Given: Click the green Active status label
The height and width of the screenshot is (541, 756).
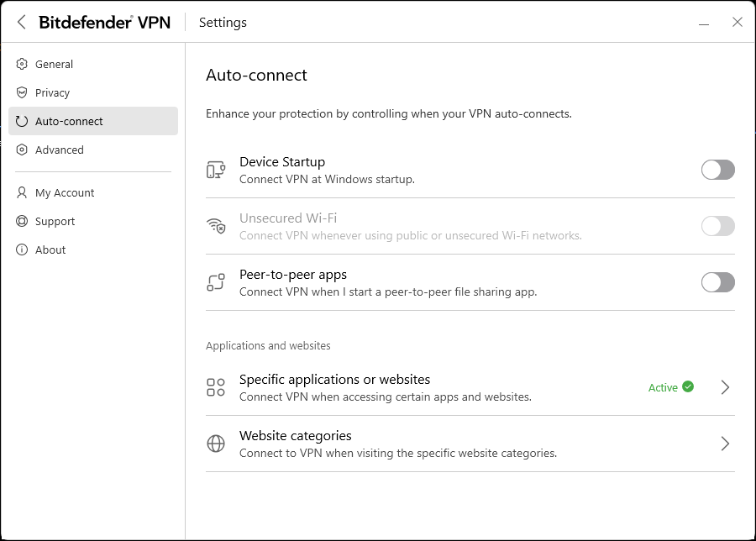Looking at the screenshot, I should point(663,388).
